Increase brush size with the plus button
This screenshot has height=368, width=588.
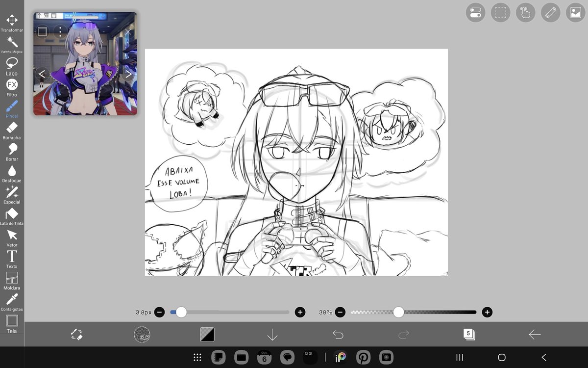point(300,312)
